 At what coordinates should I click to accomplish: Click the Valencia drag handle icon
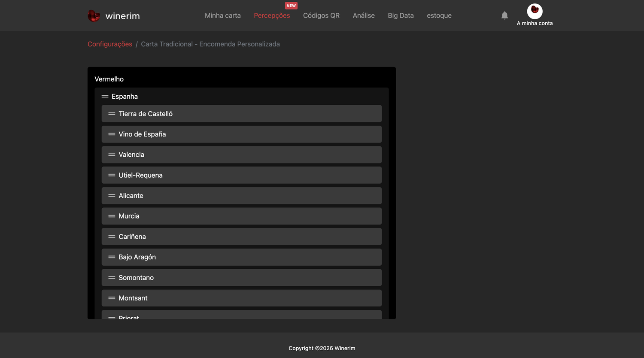[x=112, y=155]
